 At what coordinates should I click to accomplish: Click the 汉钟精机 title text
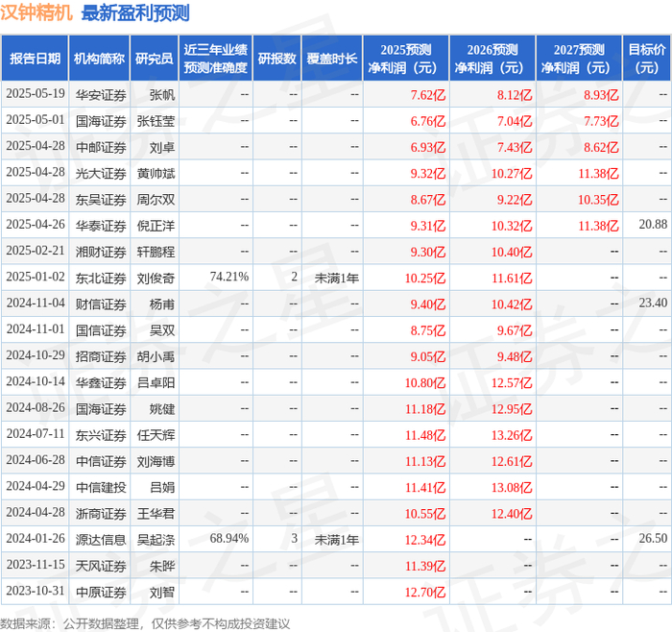coord(36,12)
